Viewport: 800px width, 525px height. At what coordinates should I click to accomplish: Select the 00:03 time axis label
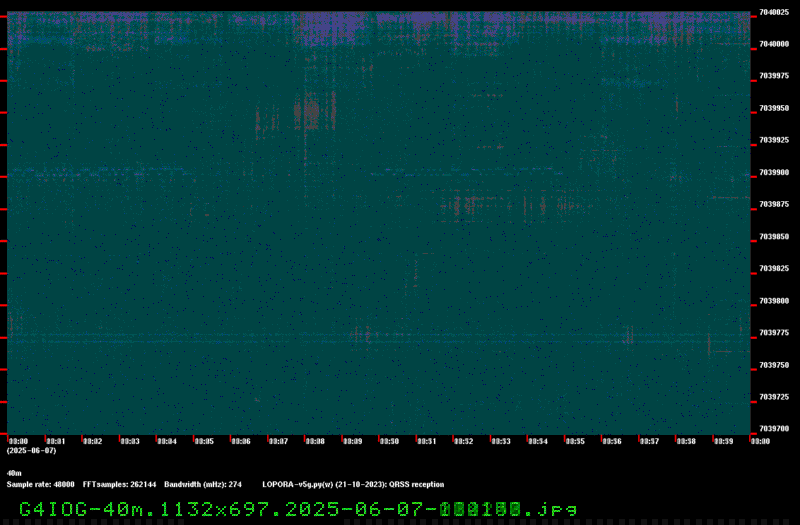tap(130, 441)
